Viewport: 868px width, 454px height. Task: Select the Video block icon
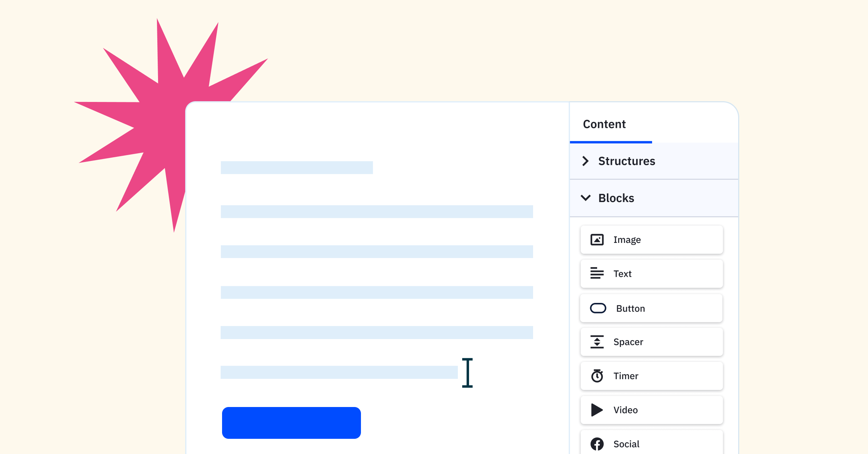click(596, 409)
